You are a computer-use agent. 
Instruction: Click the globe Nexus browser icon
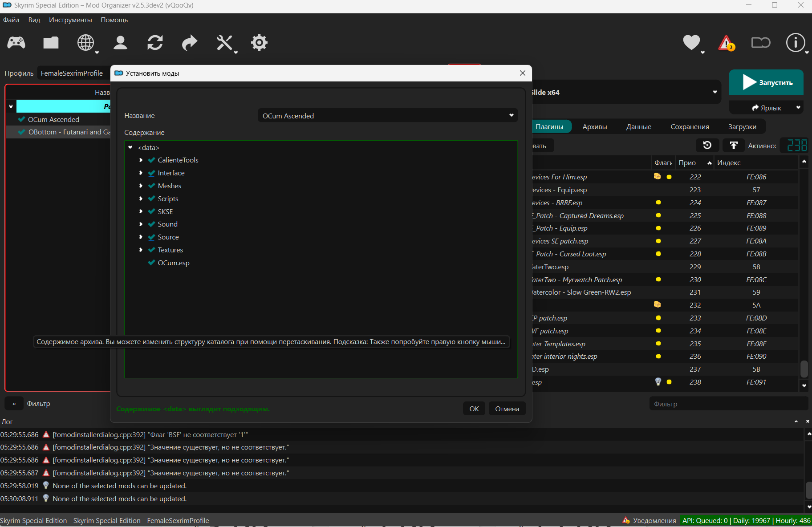85,43
